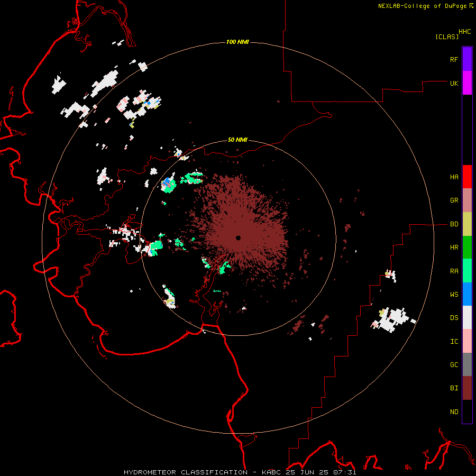Image resolution: width=476 pixels, height=476 pixels.
Task: Click the 50 NMI range ring label
Action: tap(237, 140)
